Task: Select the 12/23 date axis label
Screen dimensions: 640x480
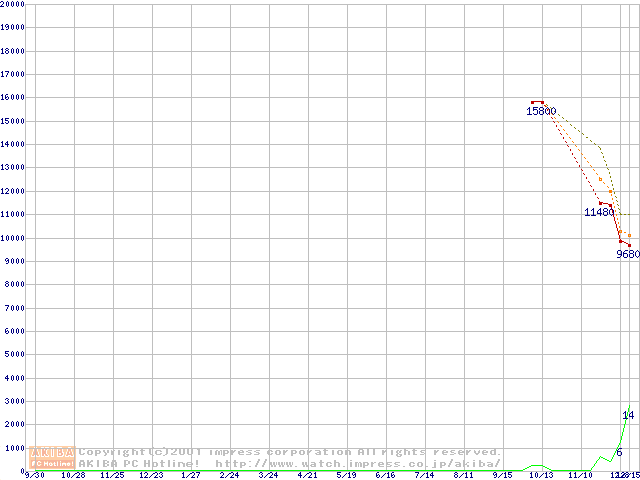Action: 150,475
